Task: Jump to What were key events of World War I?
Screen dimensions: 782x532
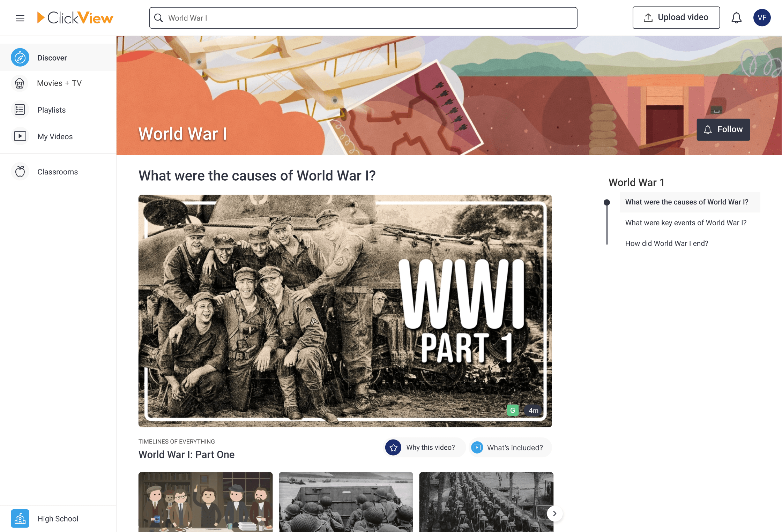Action: click(x=686, y=223)
